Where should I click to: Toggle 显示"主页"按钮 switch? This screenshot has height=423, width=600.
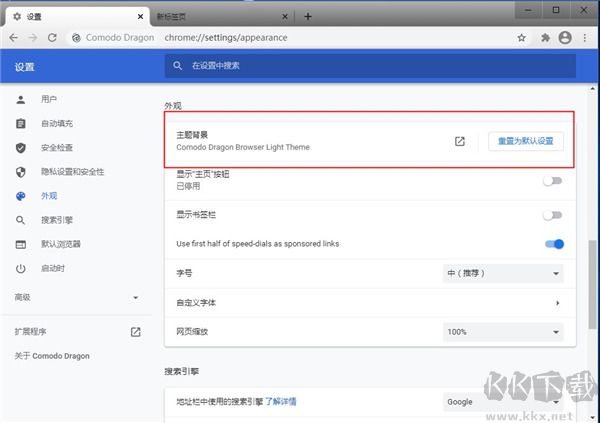point(553,181)
